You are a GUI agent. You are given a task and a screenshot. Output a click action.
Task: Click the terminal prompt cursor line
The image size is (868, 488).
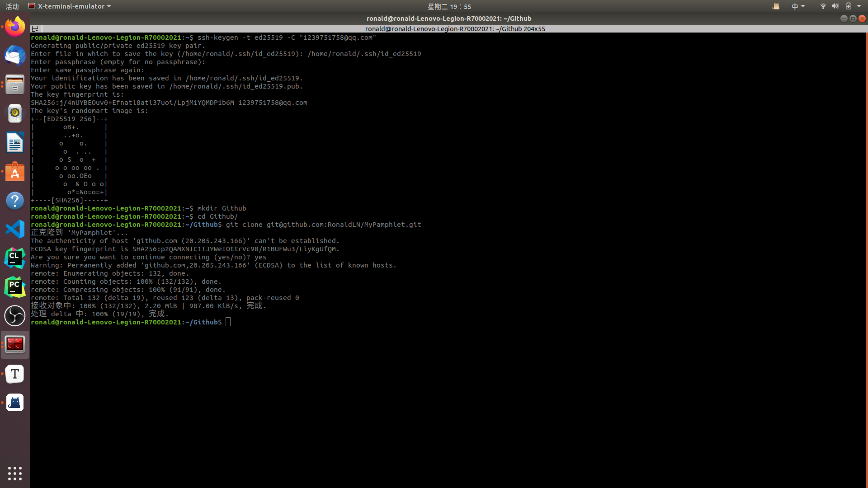point(228,322)
